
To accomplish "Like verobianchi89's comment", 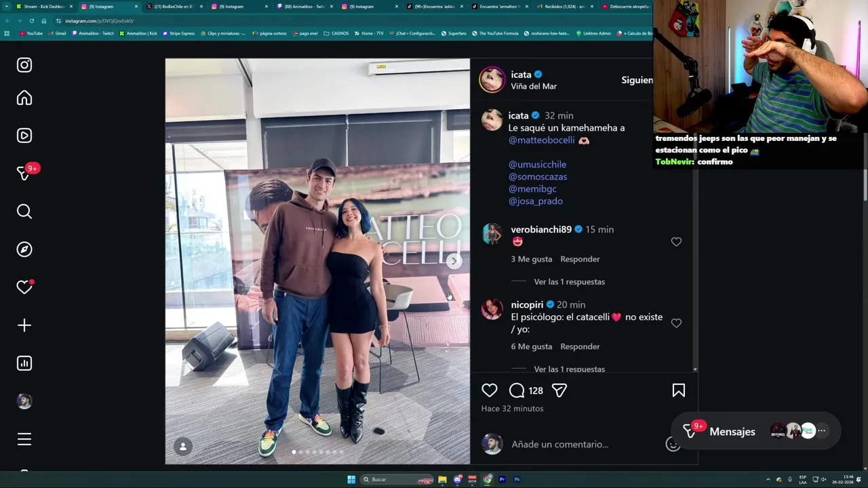I will pyautogui.click(x=676, y=242).
